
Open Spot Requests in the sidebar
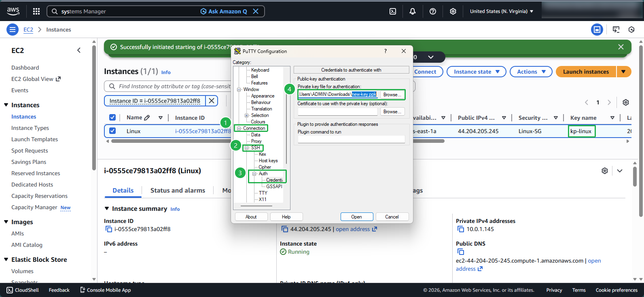[x=30, y=151]
